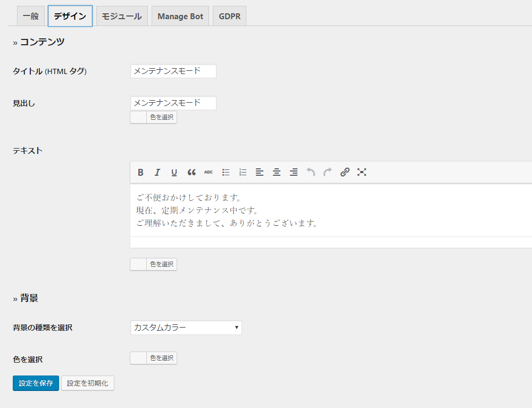Image resolution: width=532 pixels, height=408 pixels.
Task: Click the タイトル (HTML タグ) input field
Action: point(173,71)
